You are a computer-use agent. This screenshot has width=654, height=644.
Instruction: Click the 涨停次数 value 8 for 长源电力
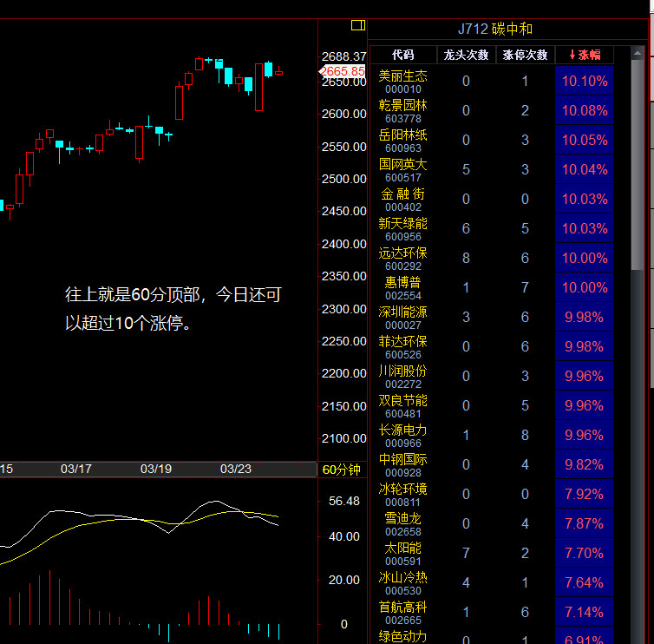click(525, 435)
